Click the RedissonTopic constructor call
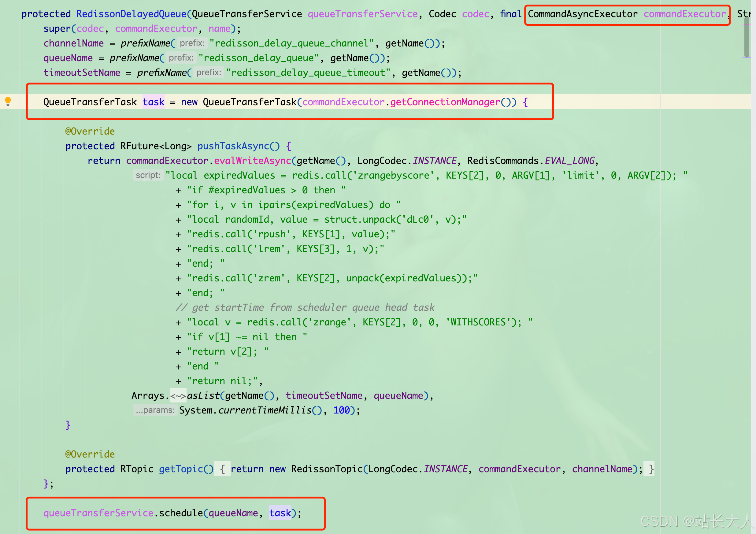 tap(327, 469)
